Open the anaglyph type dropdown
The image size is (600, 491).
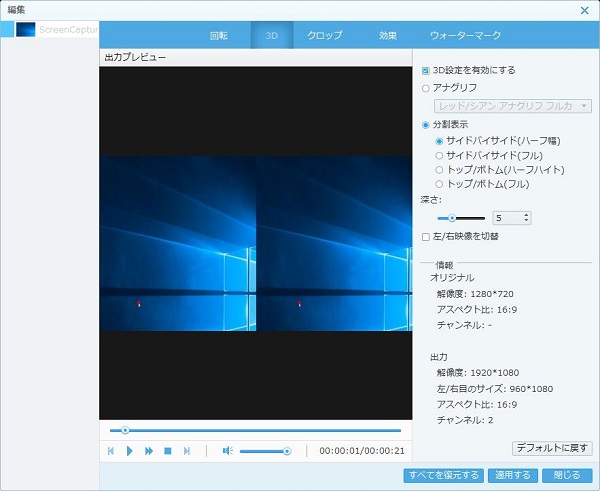(513, 106)
